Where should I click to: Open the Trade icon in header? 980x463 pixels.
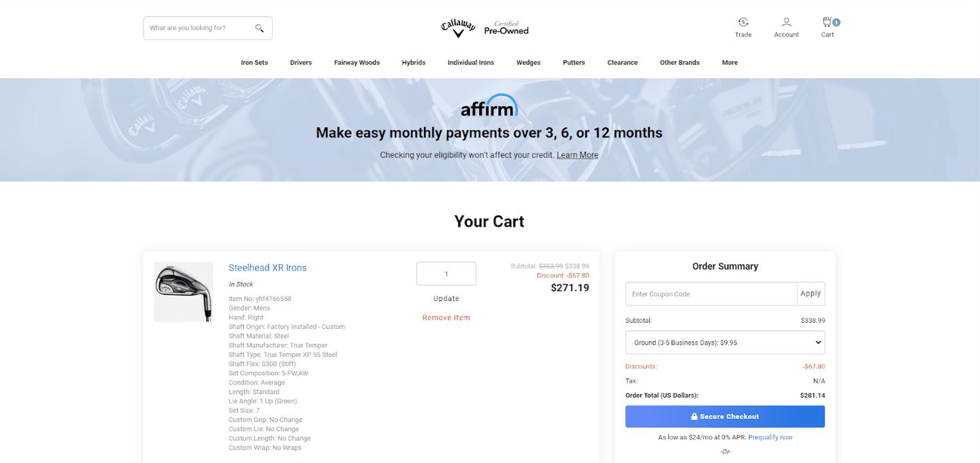click(743, 22)
